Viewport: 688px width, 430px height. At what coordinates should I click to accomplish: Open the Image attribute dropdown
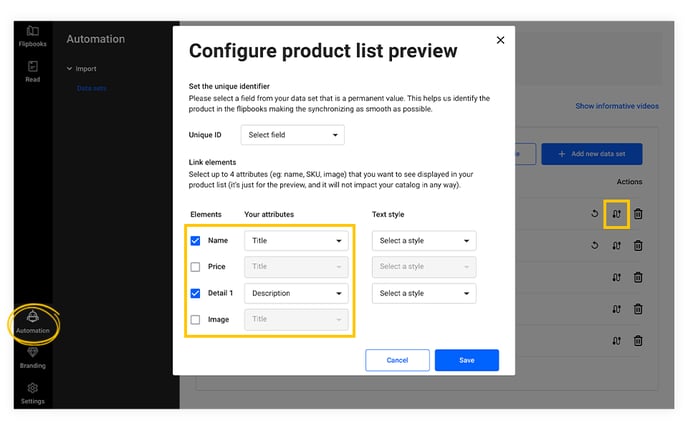click(x=296, y=319)
